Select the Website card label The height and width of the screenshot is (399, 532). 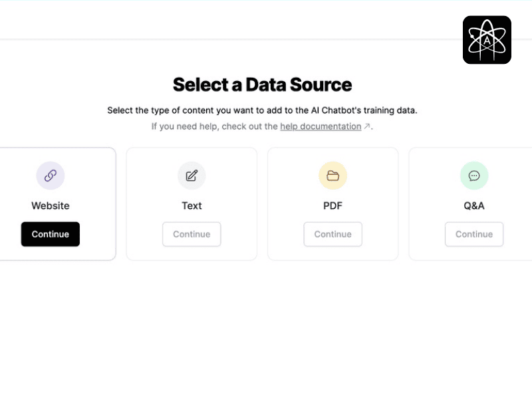coord(51,205)
